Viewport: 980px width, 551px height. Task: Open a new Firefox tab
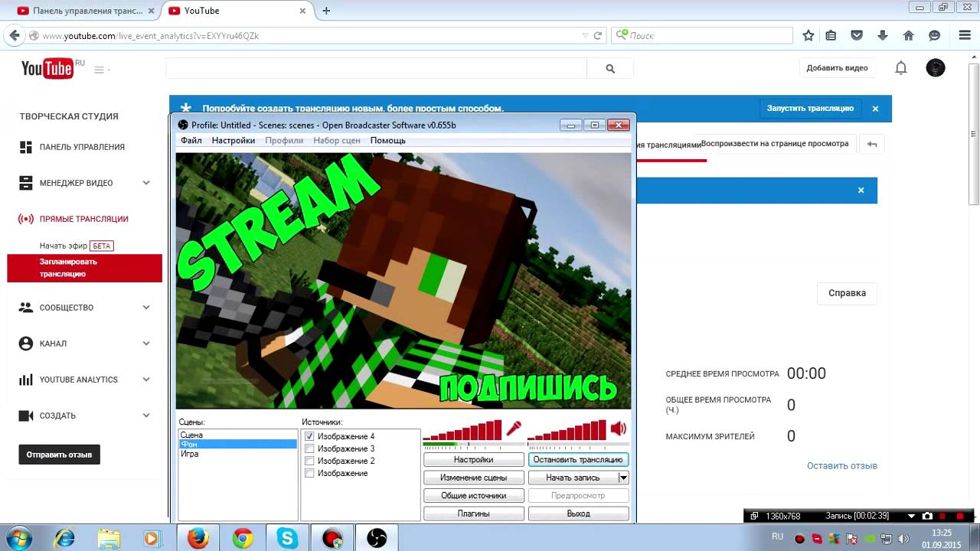[326, 11]
